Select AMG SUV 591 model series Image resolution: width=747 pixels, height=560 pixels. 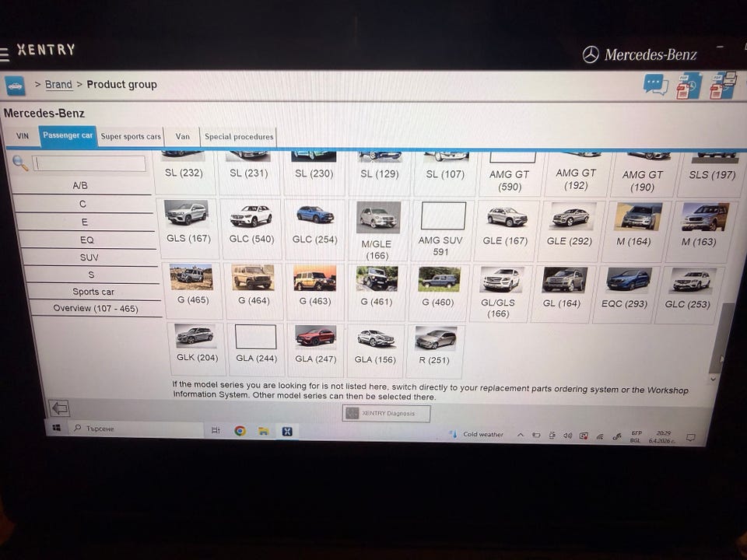441,231
